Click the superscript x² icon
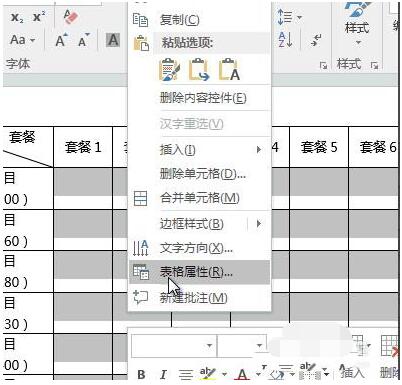The width and height of the screenshot is (402, 385). [x=39, y=17]
